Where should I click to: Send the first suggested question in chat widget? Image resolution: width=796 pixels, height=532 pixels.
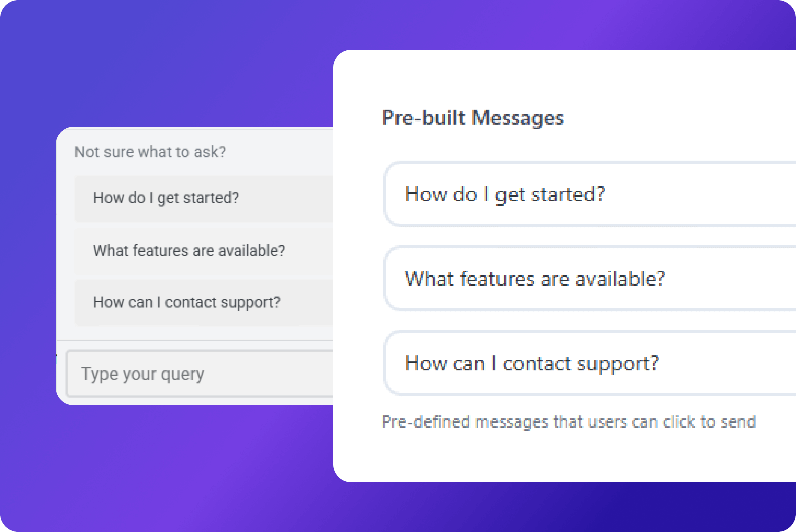[166, 198]
